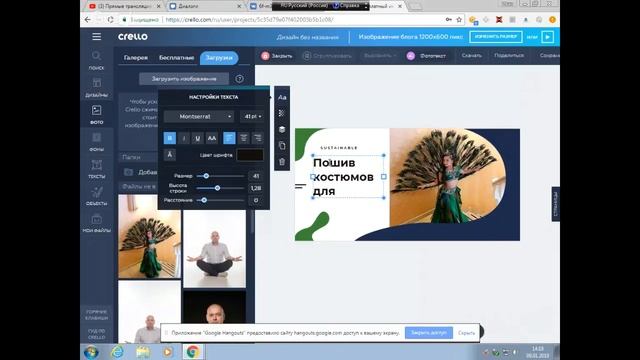
Task: Open the Windows Start menu
Action: click(x=91, y=351)
